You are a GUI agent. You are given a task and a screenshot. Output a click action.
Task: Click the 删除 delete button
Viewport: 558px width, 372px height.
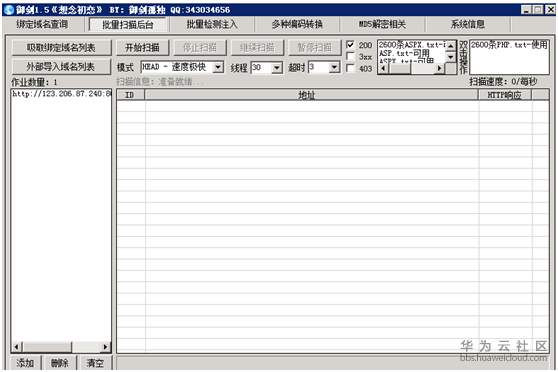pyautogui.click(x=59, y=363)
